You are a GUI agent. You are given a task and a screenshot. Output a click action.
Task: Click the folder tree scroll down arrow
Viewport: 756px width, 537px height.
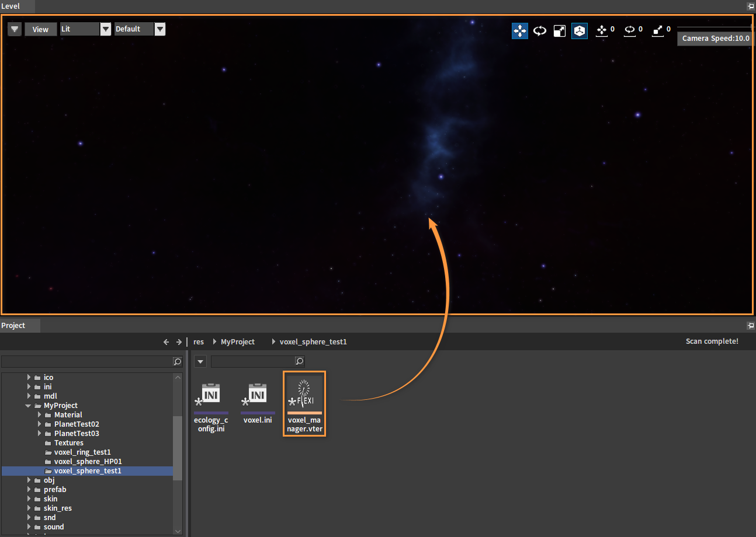pyautogui.click(x=178, y=531)
